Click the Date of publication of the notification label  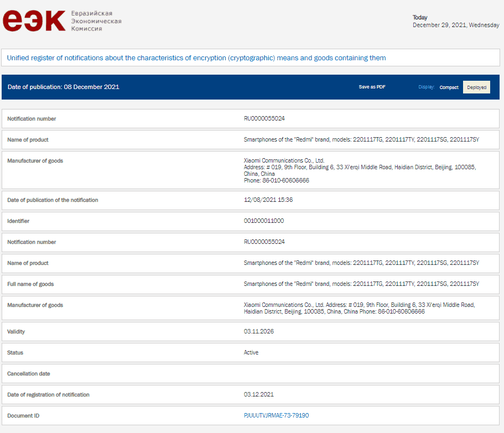[53, 200]
